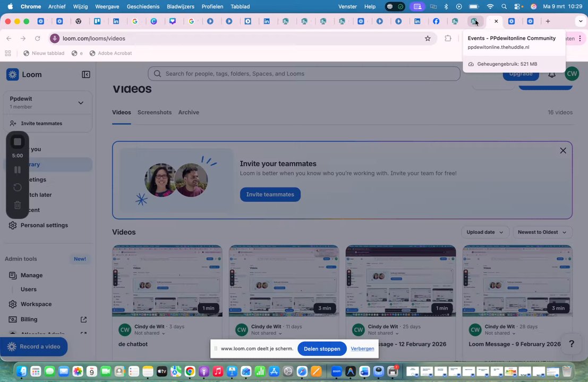Open Finder from the Dock
The image size is (588, 382).
(x=22, y=371)
